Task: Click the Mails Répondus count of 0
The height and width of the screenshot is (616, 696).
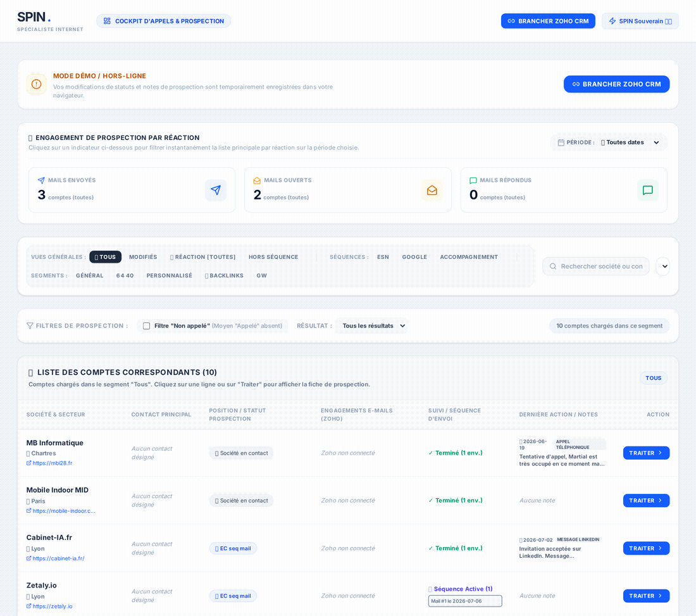Action: pyautogui.click(x=474, y=194)
